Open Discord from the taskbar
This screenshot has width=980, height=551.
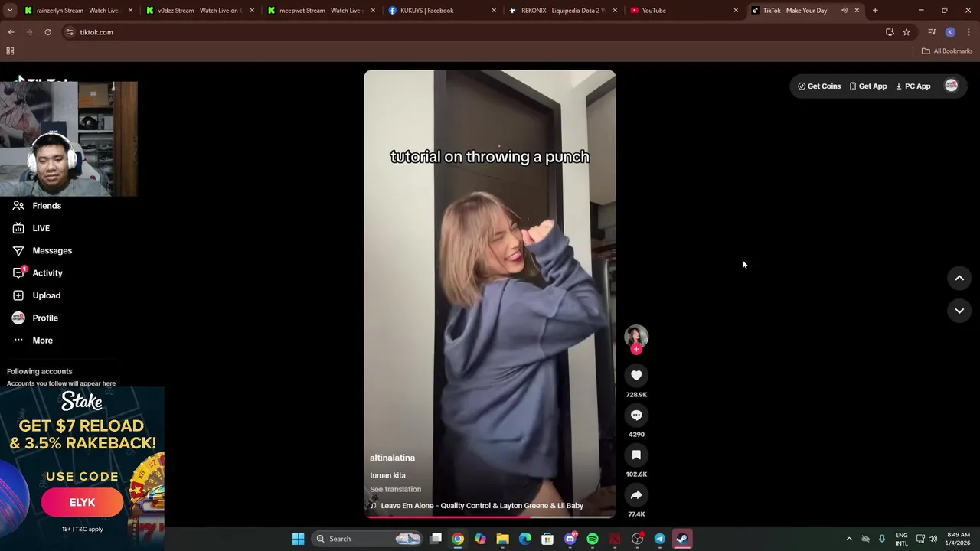[570, 539]
